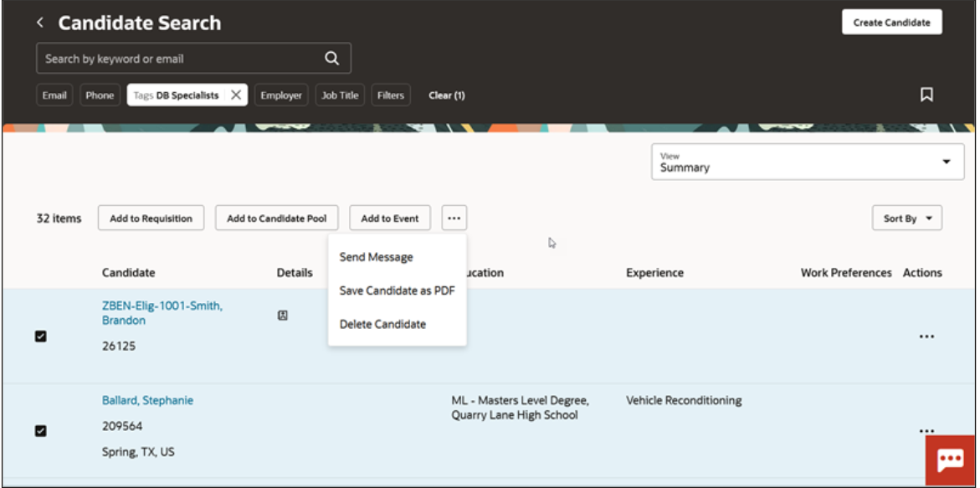Click the Work Preferences column header

[846, 272]
